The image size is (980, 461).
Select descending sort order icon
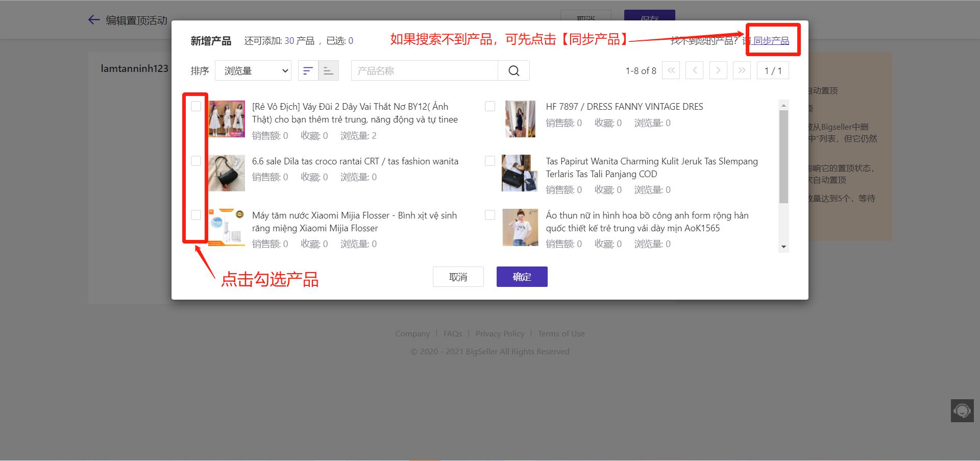(x=308, y=71)
